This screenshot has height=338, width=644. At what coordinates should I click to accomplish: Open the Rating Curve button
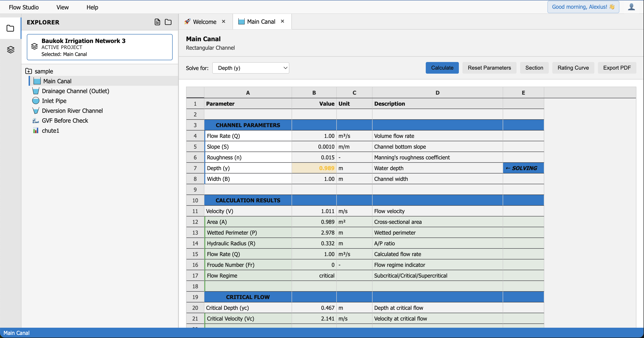coord(573,68)
